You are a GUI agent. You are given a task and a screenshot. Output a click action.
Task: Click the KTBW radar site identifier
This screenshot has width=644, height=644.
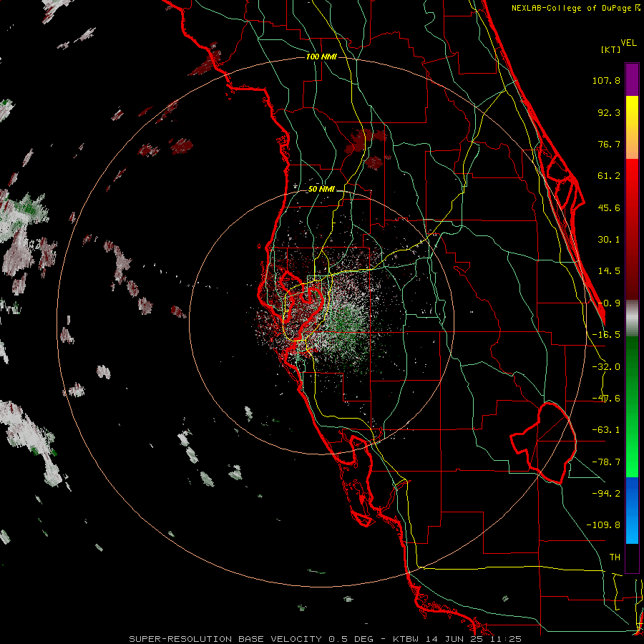406,639
